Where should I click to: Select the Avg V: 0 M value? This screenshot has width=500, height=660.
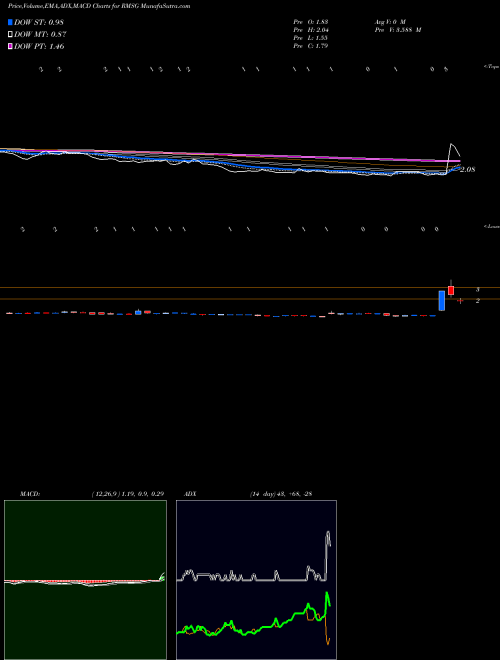[389, 21]
